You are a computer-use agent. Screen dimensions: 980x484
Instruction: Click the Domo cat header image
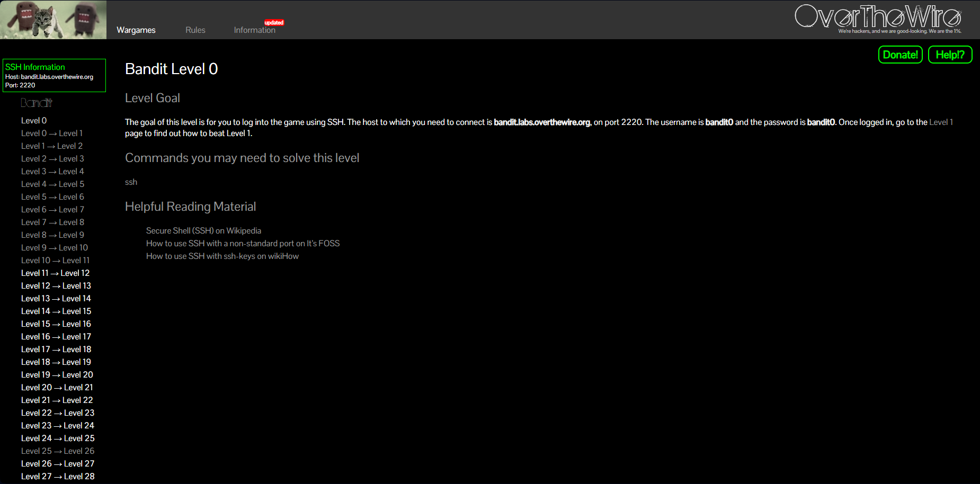coord(53,20)
